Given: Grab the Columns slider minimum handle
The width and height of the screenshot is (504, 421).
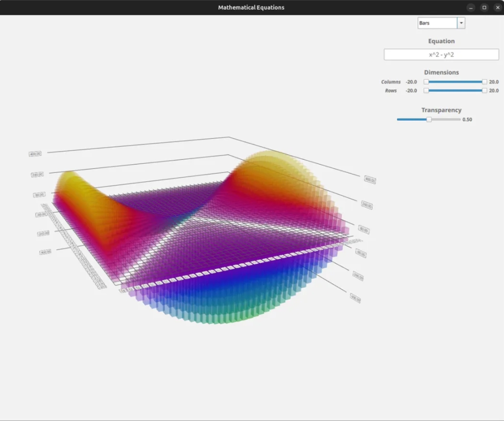Looking at the screenshot, I should pos(426,82).
